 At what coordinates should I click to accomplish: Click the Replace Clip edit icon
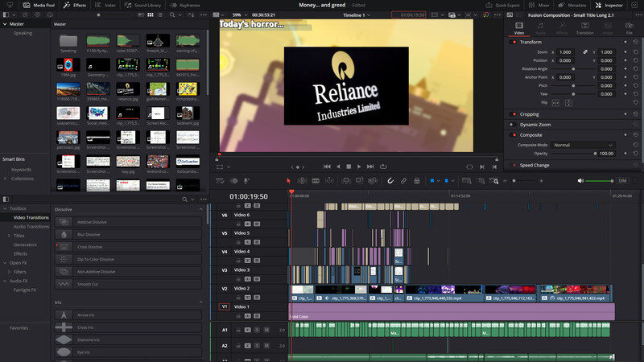pyautogui.click(x=373, y=180)
